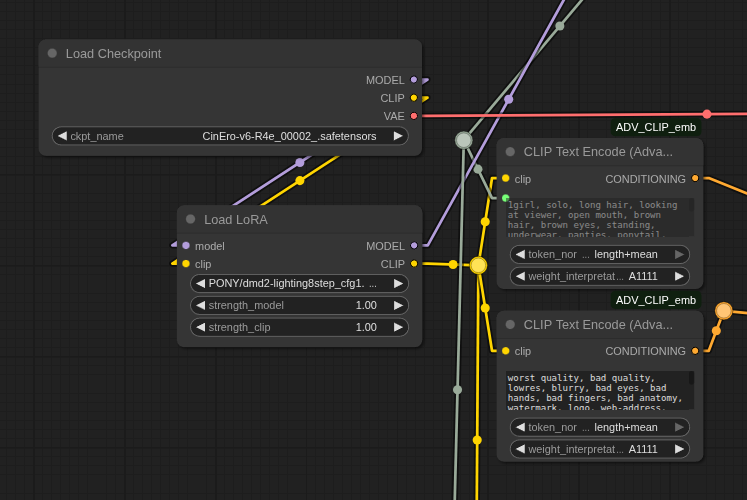The height and width of the screenshot is (500, 747).
Task: Click the Load Checkpoint MODEL output socket
Action: pyautogui.click(x=414, y=80)
